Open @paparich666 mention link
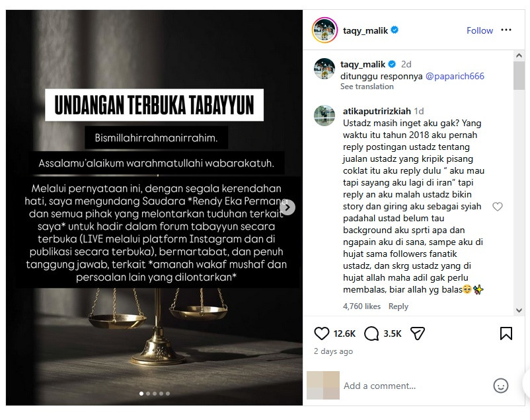The image size is (530, 420). coord(455,76)
